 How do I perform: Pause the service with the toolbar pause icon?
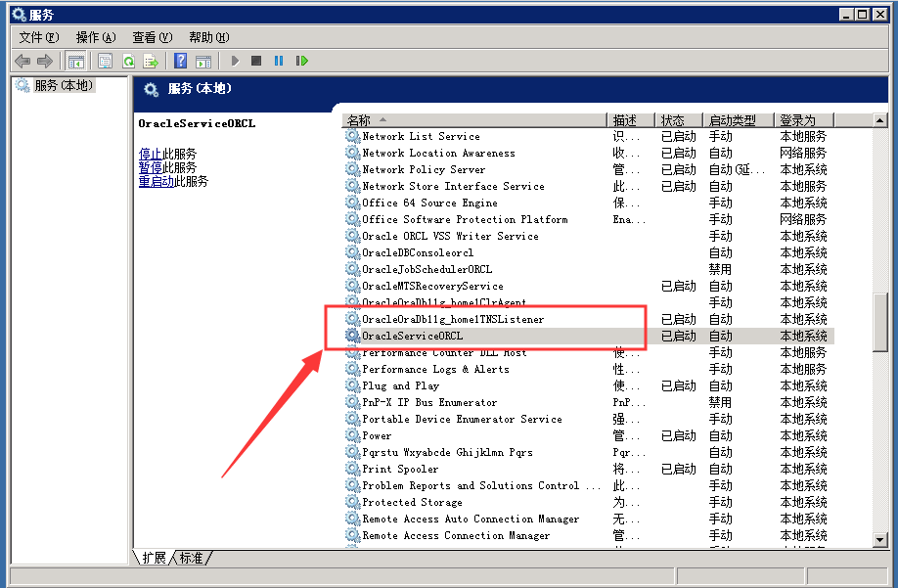point(279,61)
